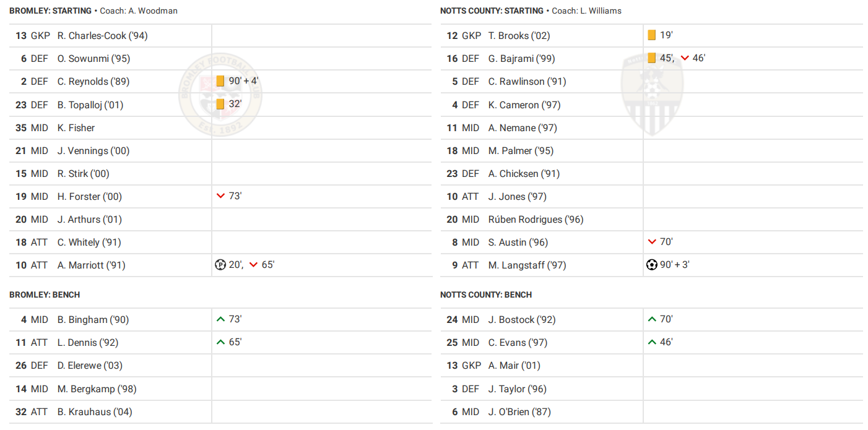Click green substituted-on arrow for B. Bingham
868x430 pixels.
220,319
